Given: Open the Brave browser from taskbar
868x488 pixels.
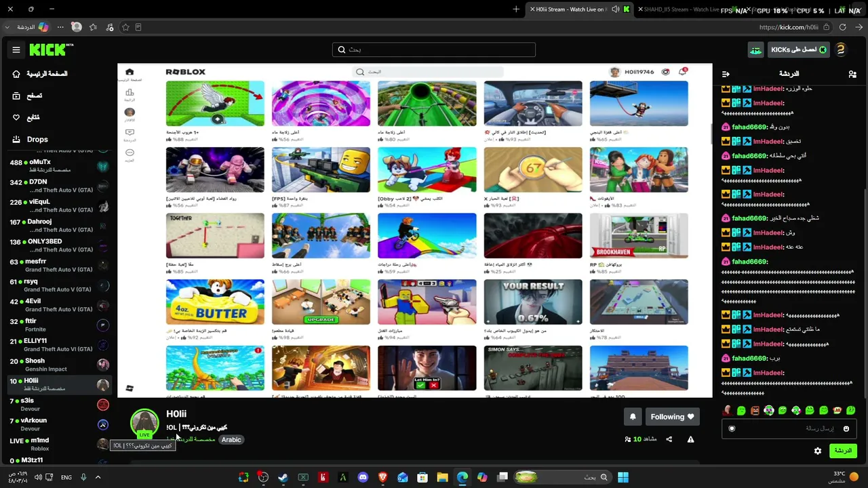Looking at the screenshot, I should [x=382, y=477].
